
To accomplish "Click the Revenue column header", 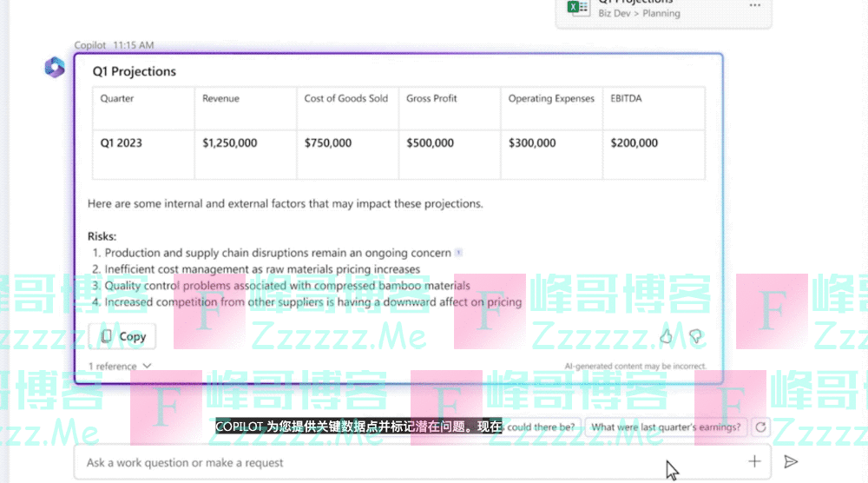I will [220, 99].
